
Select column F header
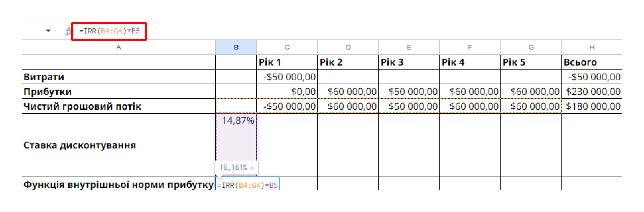(470, 47)
